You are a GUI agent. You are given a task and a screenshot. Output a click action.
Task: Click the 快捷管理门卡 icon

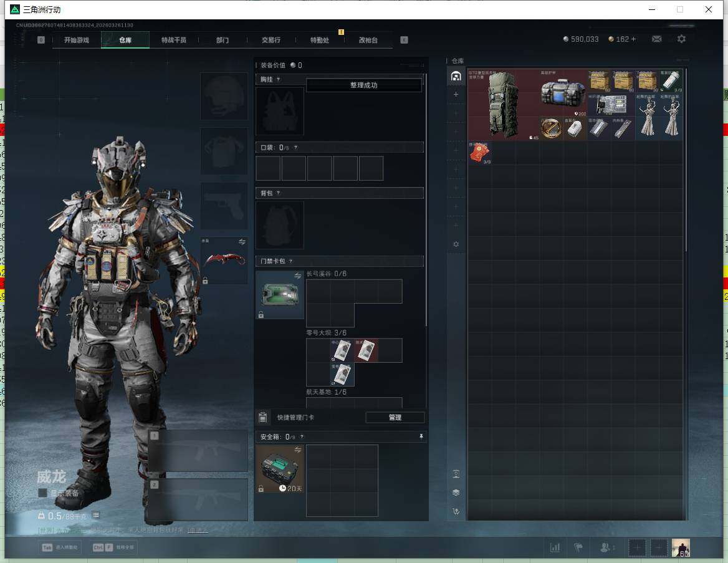coord(263,417)
